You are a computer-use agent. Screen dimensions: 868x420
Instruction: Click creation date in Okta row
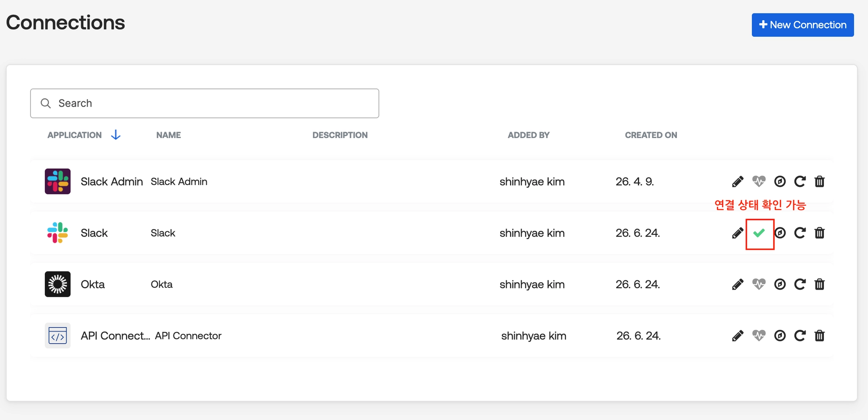638,284
